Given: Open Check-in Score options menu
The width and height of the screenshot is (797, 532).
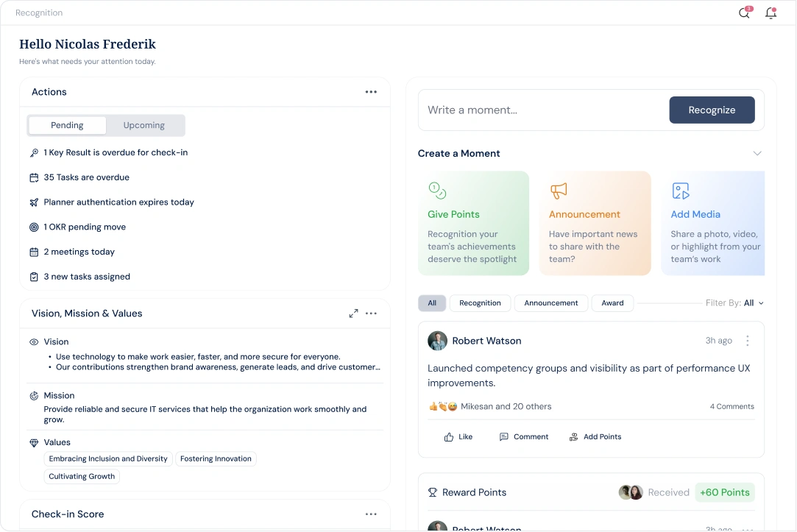Looking at the screenshot, I should pyautogui.click(x=371, y=514).
